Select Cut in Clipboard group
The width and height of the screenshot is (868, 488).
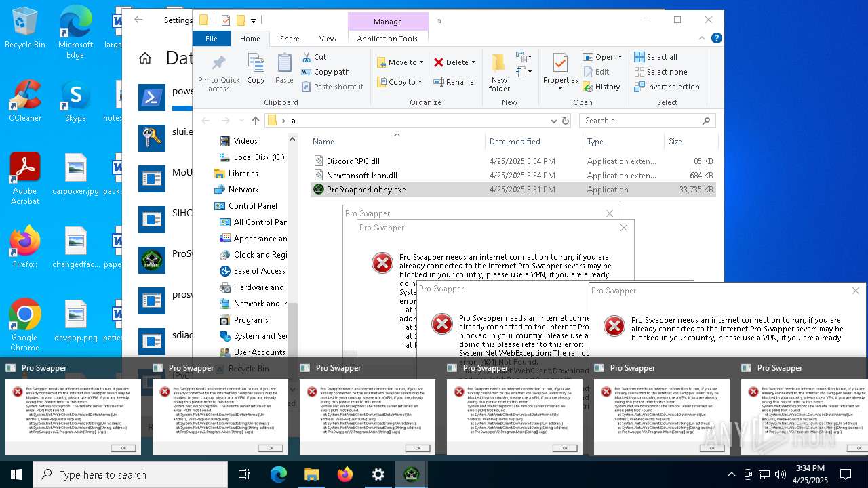tap(314, 57)
